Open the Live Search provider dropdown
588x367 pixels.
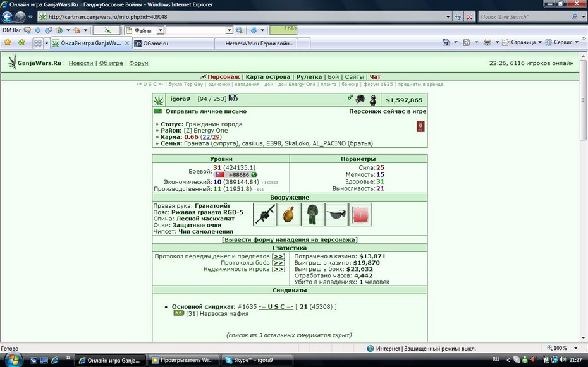point(584,17)
